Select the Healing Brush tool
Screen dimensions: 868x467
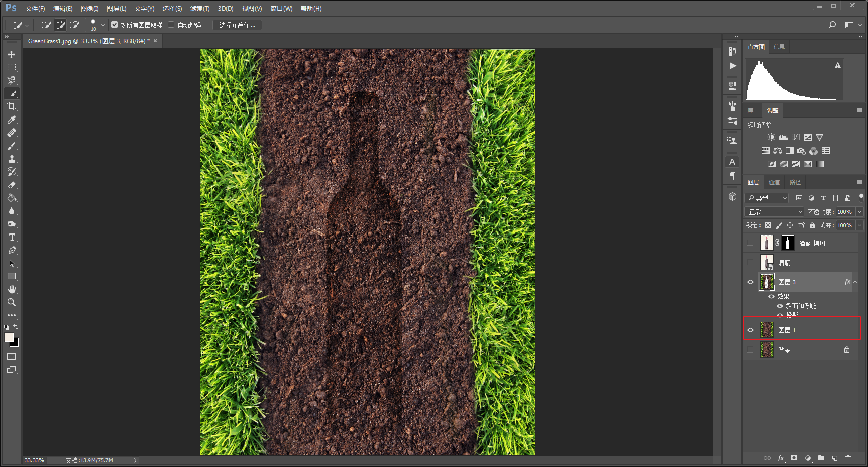click(x=11, y=133)
